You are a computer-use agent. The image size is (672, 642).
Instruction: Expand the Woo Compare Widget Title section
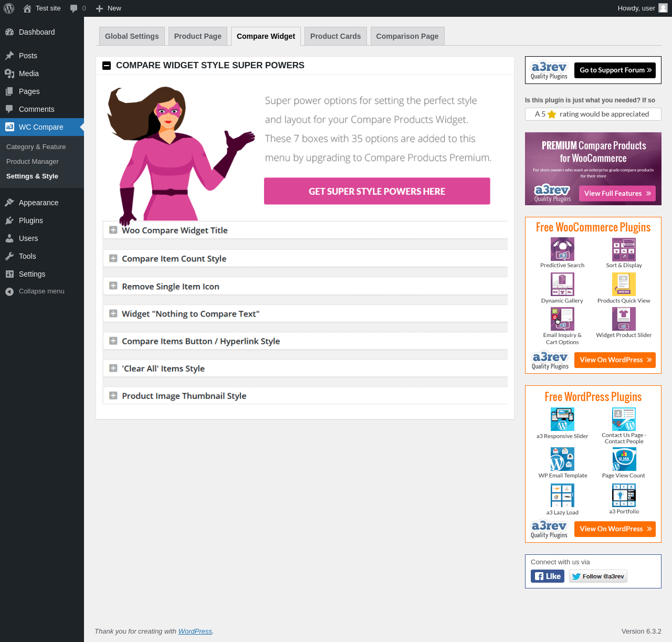113,230
